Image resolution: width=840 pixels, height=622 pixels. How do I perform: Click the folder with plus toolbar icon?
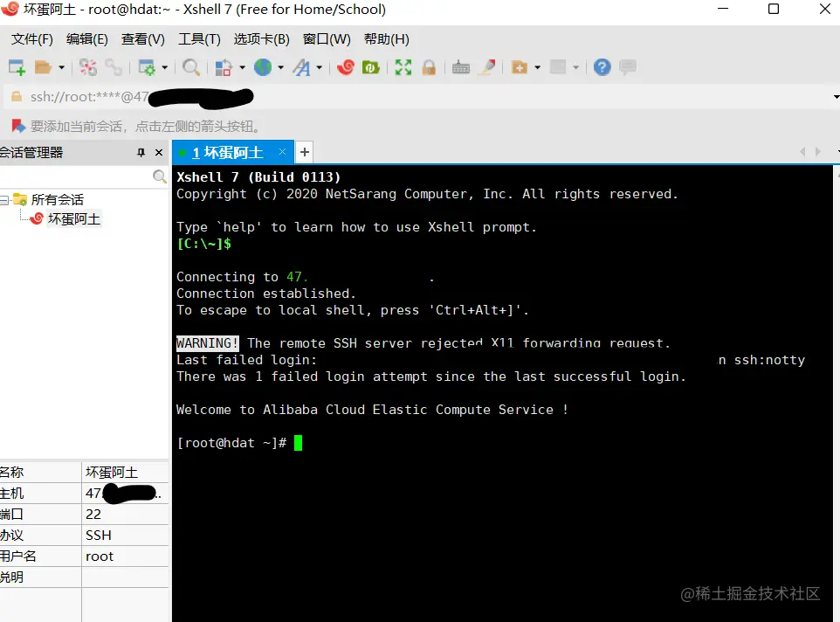(x=520, y=67)
